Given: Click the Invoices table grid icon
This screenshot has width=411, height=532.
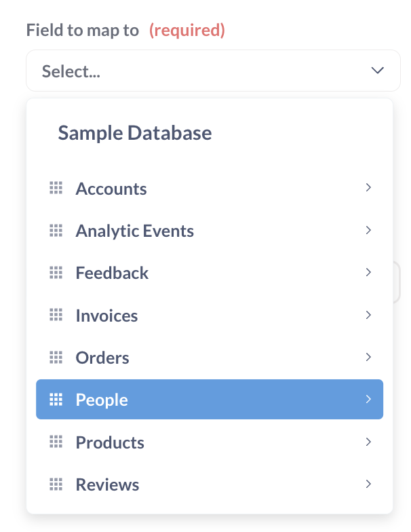Looking at the screenshot, I should (56, 315).
